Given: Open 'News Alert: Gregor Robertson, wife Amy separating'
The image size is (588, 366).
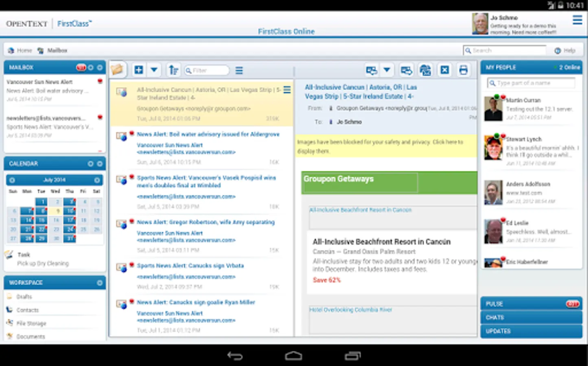Looking at the screenshot, I should point(205,222).
